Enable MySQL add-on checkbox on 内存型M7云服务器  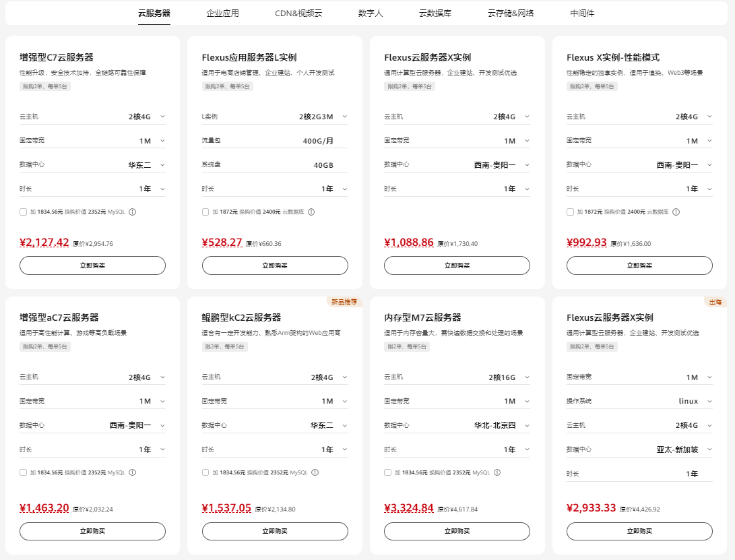tap(387, 472)
